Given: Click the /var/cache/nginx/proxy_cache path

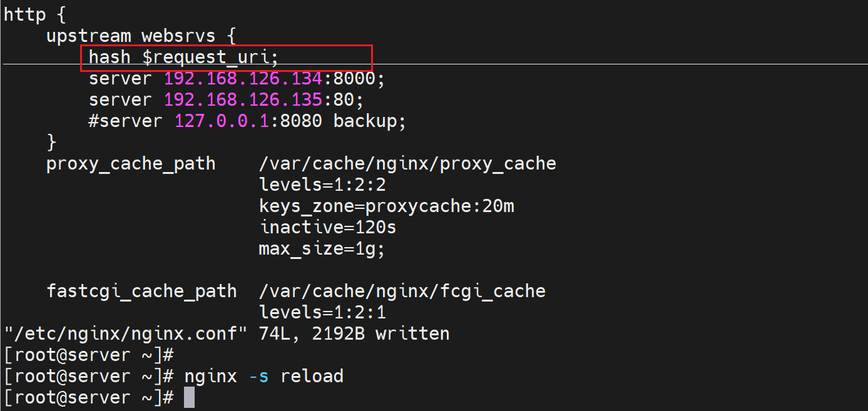Looking at the screenshot, I should click(x=407, y=164).
